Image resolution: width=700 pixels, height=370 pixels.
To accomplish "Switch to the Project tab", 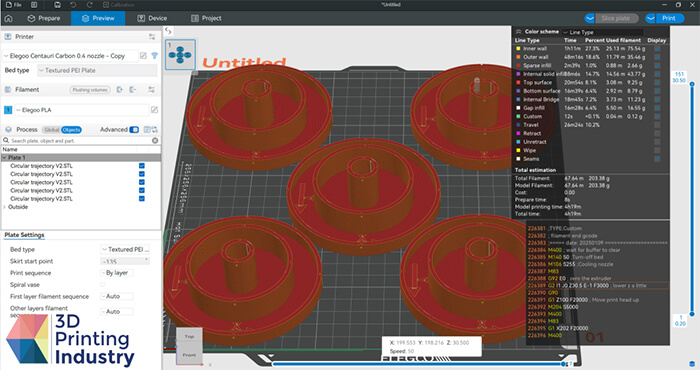I will pyautogui.click(x=206, y=18).
